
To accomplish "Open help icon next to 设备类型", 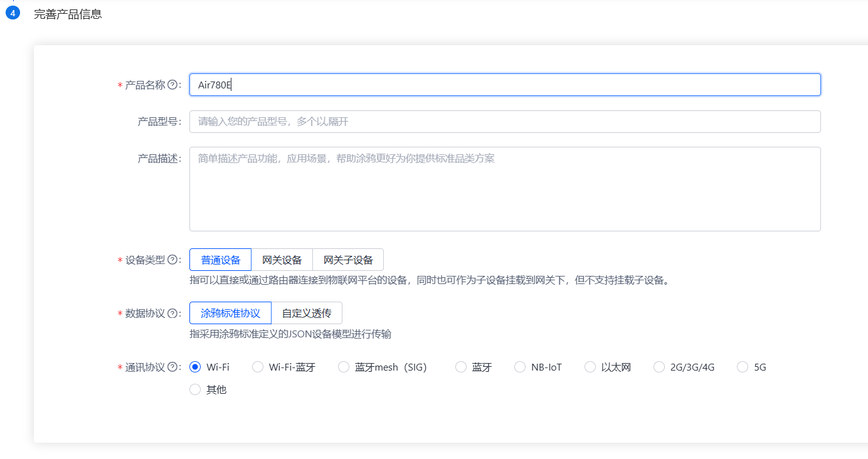I will 172,260.
